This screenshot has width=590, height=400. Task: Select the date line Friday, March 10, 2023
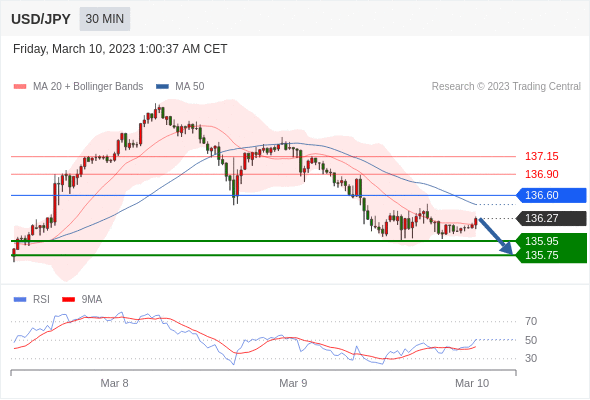pyautogui.click(x=120, y=49)
